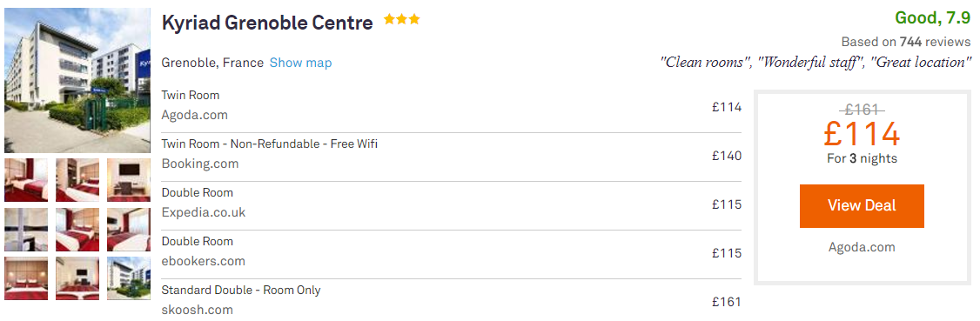Click the orange View Deal button
The height and width of the screenshot is (321, 980).
click(x=862, y=206)
